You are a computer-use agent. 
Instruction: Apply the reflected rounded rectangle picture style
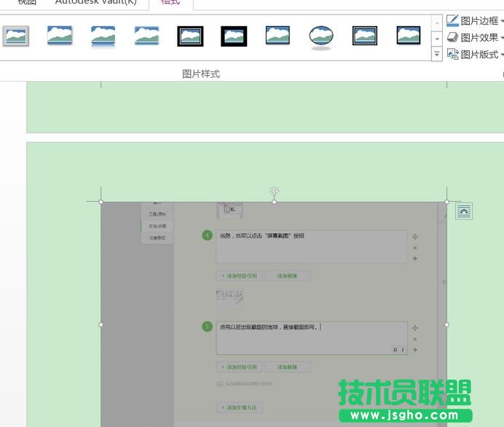103,36
